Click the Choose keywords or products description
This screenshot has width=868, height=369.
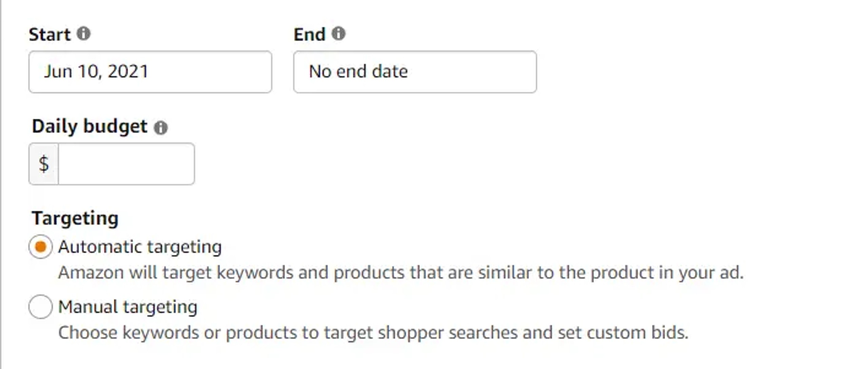tap(373, 333)
